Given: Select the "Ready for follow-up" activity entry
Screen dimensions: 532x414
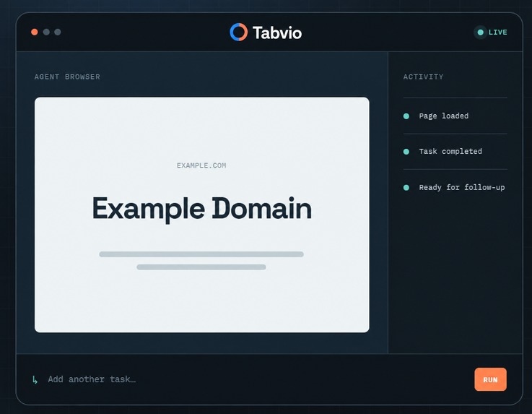Looking at the screenshot, I should coord(455,187).
